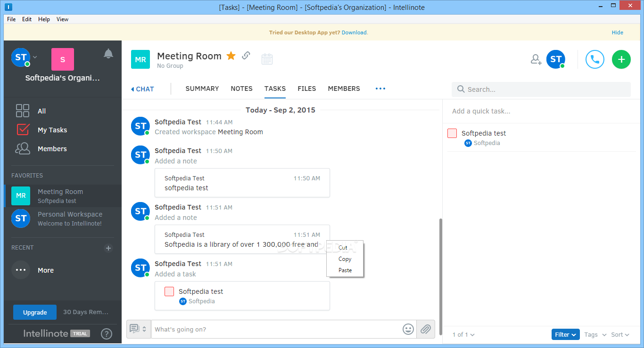Open Personal Workspace in Favorites
Screen dimensions: 644x348
pyautogui.click(x=63, y=219)
